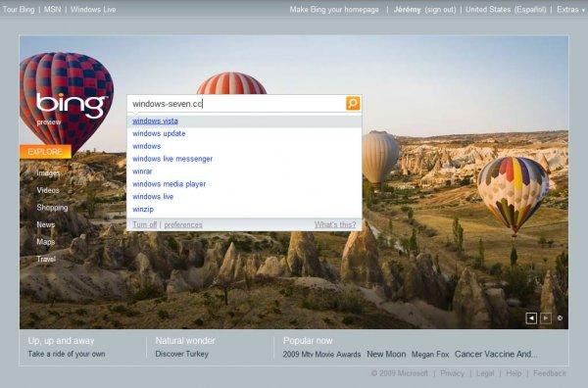Open the Extras dropdown menu

(x=570, y=10)
